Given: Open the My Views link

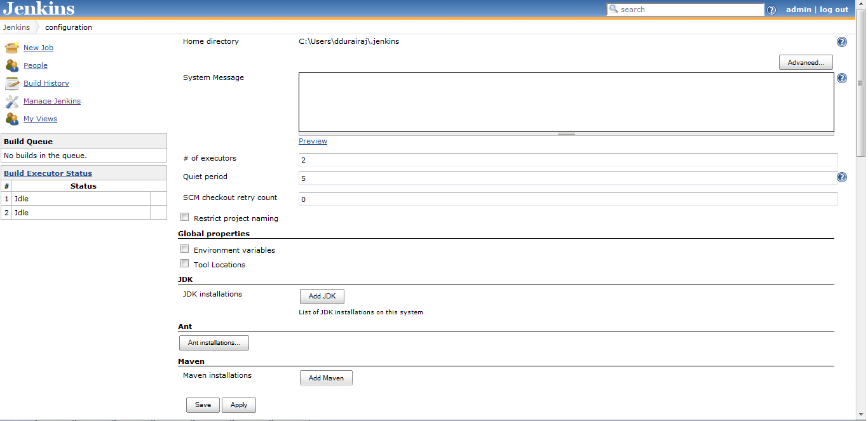Looking at the screenshot, I should point(40,119).
